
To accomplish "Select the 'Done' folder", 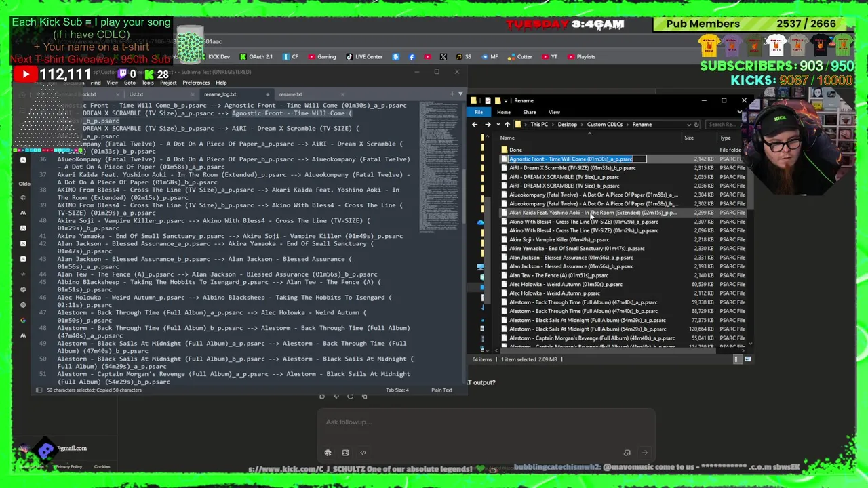I will [516, 150].
